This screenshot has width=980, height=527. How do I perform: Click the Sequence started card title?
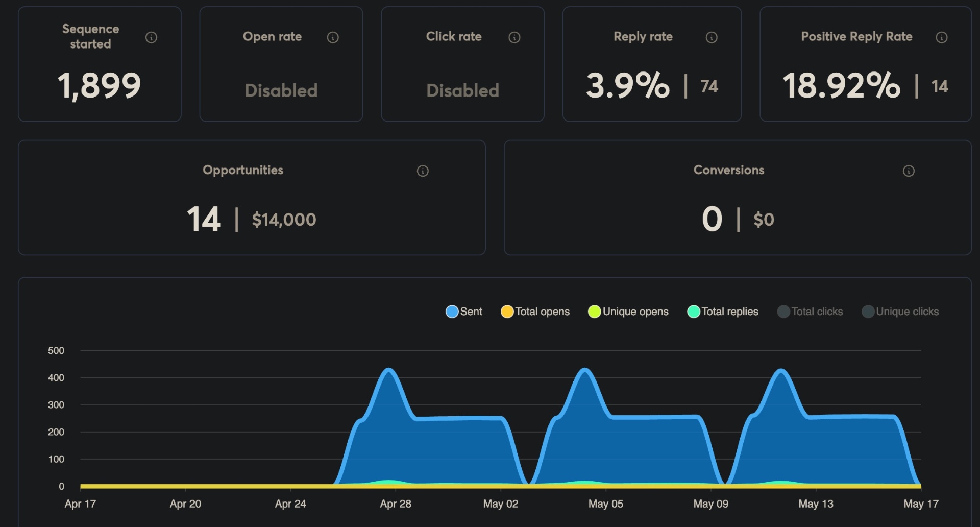coord(90,37)
